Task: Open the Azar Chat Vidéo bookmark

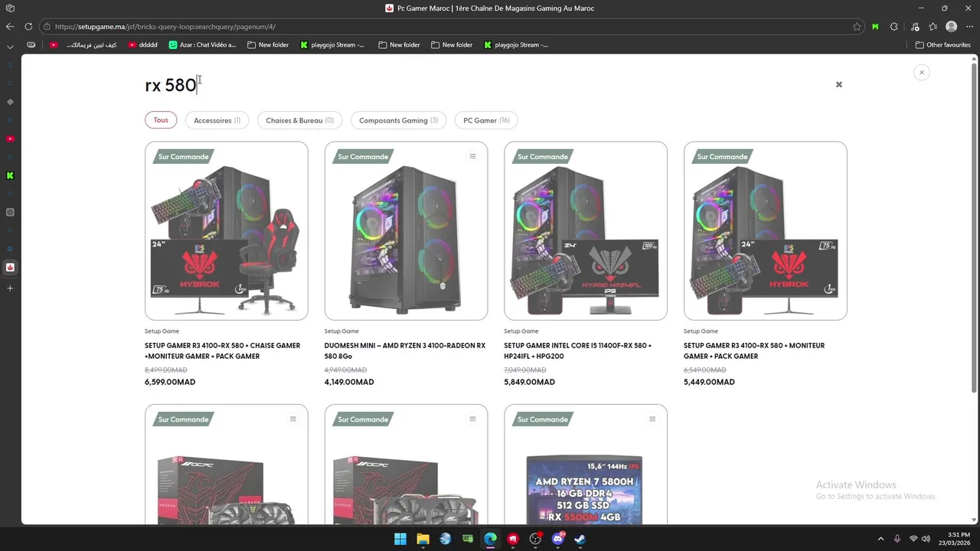Action: click(x=202, y=44)
